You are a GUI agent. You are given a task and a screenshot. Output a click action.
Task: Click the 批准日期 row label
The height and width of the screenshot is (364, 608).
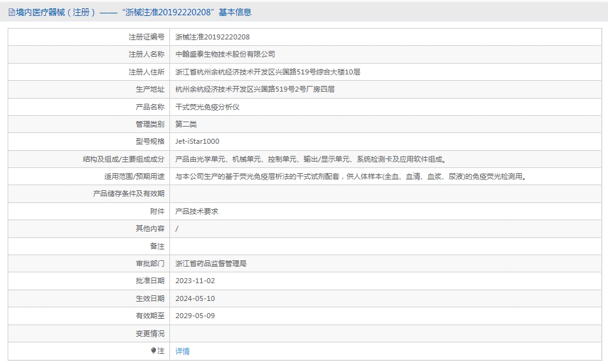coord(150,281)
